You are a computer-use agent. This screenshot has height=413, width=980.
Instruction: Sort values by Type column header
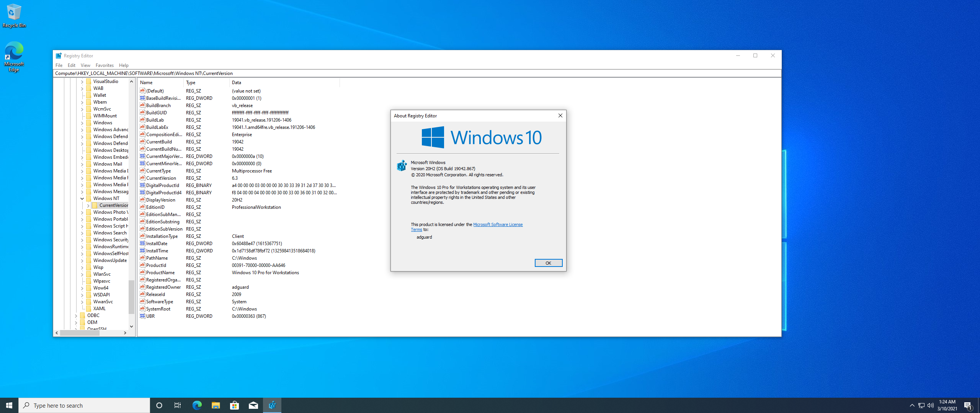pyautogui.click(x=206, y=83)
